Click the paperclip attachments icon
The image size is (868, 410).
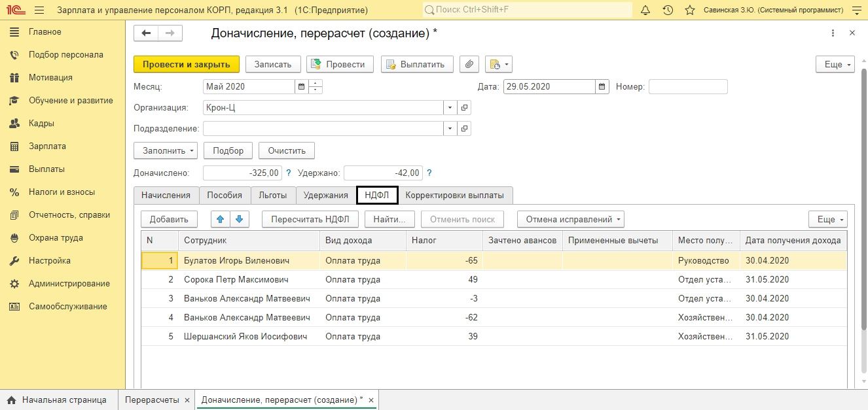(x=469, y=64)
